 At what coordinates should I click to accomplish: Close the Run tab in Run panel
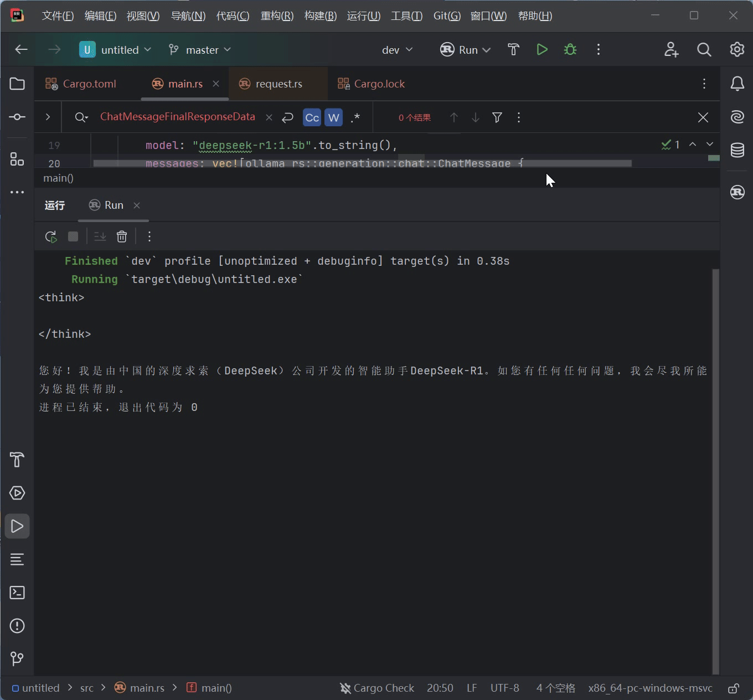(137, 205)
